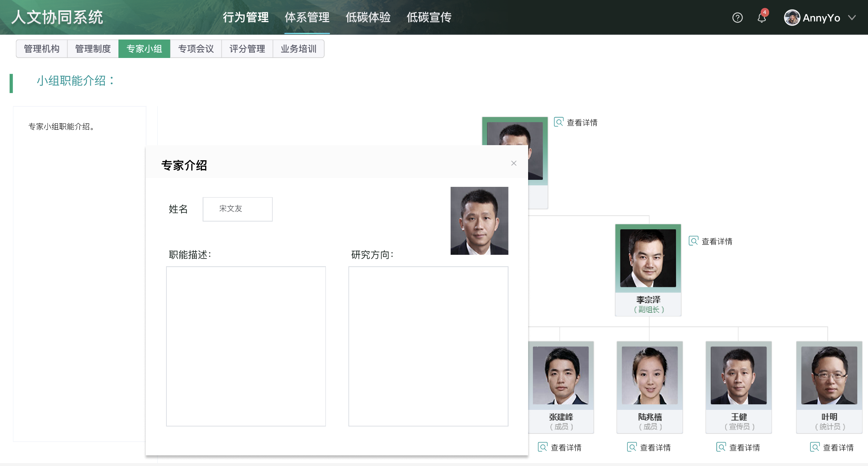This screenshot has height=466, width=868.
Task: Switch to the 管理机构 tab
Action: (x=42, y=49)
